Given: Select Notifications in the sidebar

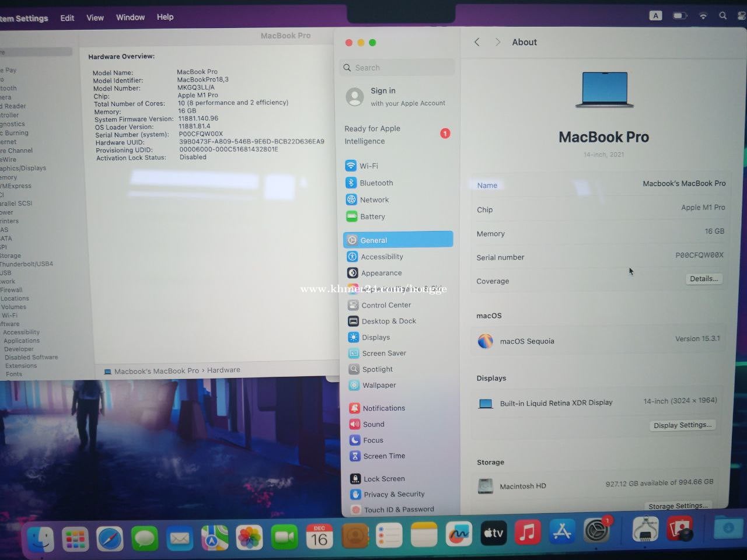Looking at the screenshot, I should pos(383,408).
